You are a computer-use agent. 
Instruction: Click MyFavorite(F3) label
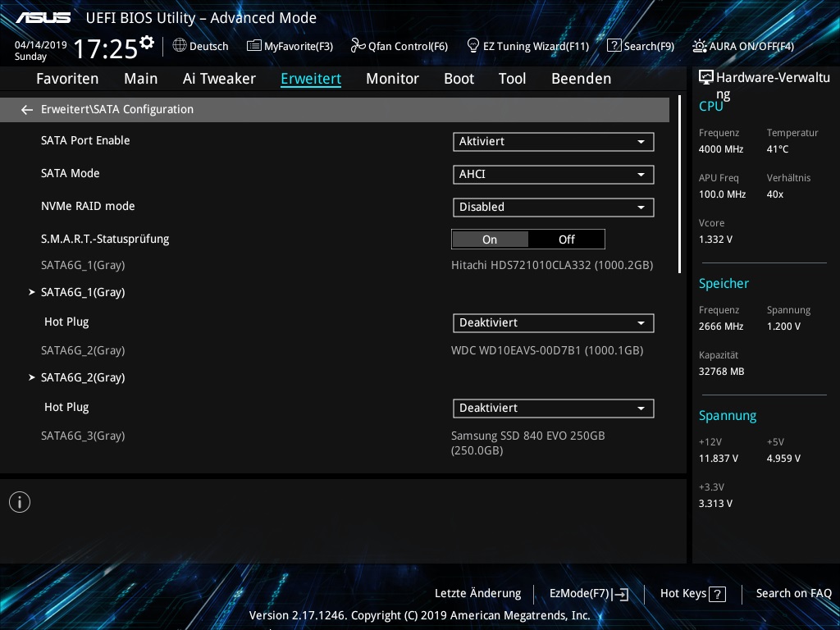pos(299,46)
